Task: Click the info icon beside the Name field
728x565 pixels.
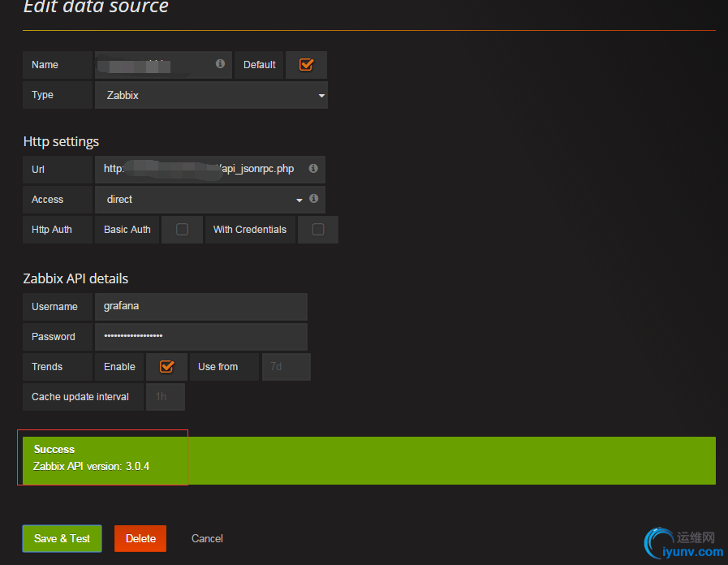Action: point(220,63)
